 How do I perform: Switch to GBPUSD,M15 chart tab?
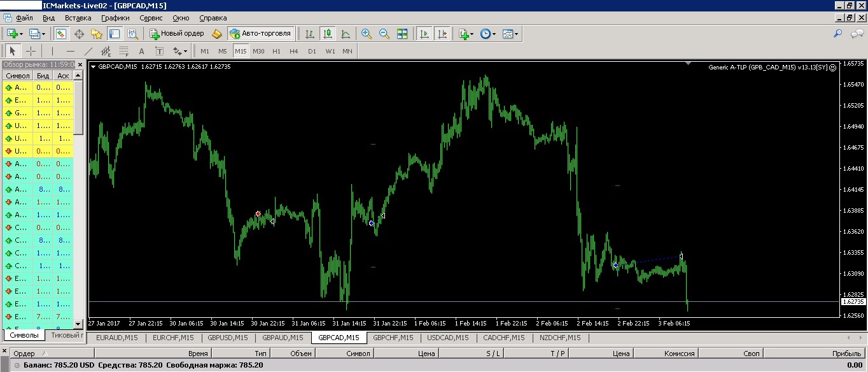[228, 338]
